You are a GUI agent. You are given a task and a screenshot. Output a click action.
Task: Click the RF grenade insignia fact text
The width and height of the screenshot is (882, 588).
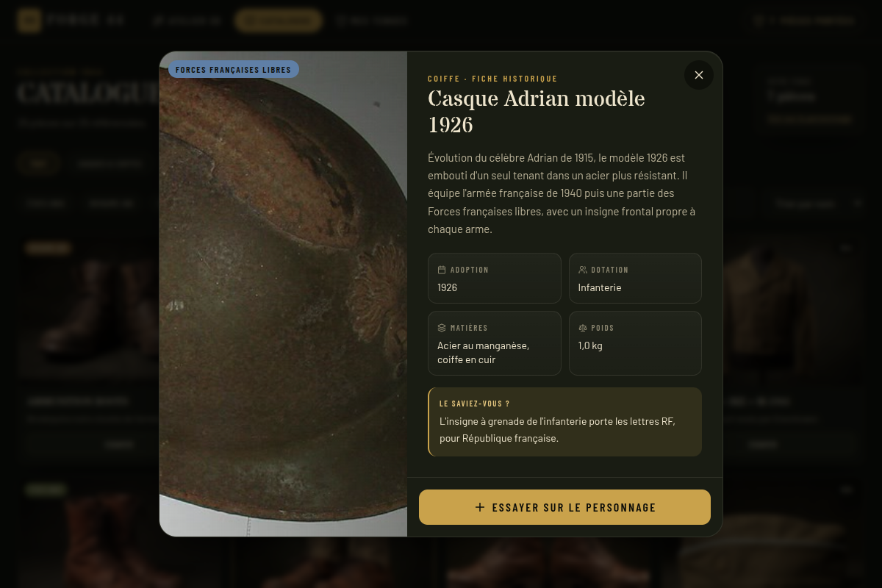pyautogui.click(x=557, y=430)
